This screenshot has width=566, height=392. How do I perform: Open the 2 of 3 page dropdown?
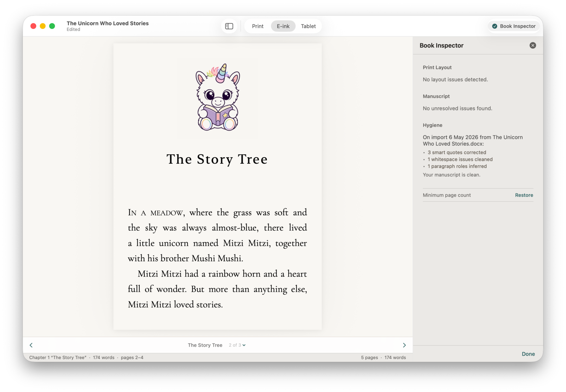click(x=237, y=345)
